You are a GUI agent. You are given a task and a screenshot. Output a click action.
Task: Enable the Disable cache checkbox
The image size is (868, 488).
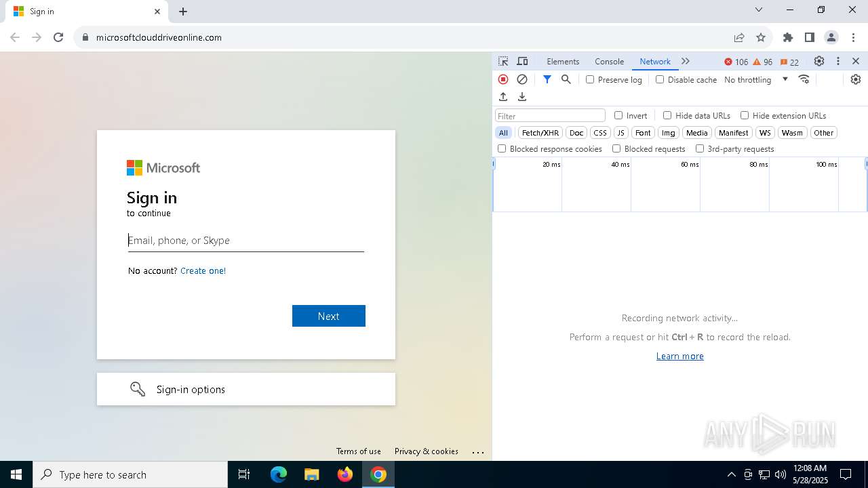[660, 79]
